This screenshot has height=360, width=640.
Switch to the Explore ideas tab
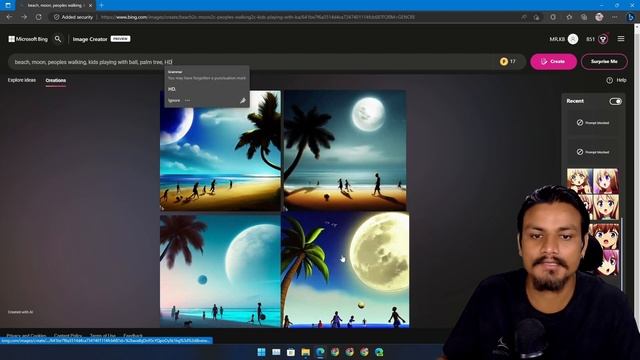pos(22,80)
